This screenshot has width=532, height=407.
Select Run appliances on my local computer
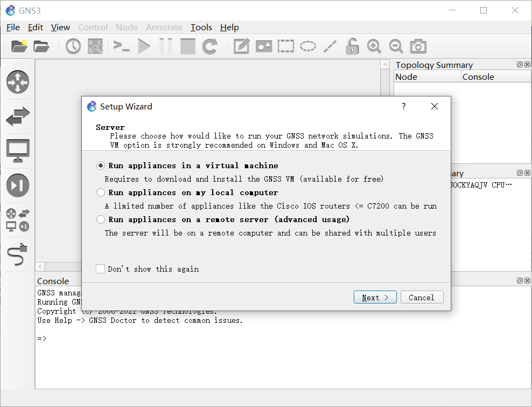click(x=187, y=192)
